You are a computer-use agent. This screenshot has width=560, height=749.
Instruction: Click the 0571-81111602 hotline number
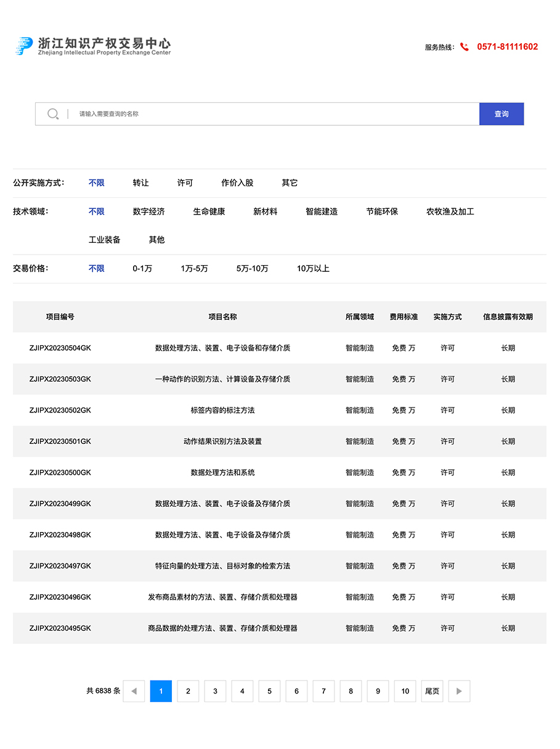click(x=508, y=47)
